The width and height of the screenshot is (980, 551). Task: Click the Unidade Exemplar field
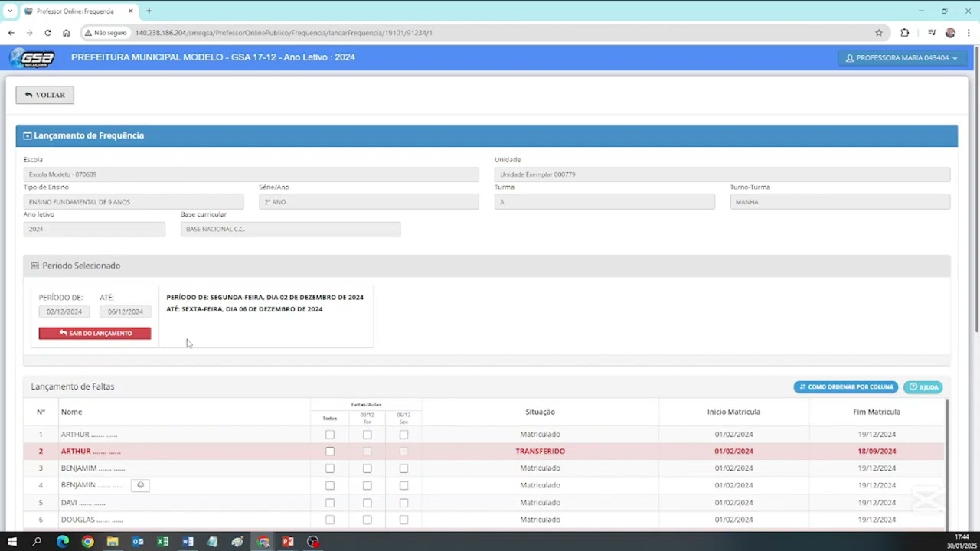[722, 174]
